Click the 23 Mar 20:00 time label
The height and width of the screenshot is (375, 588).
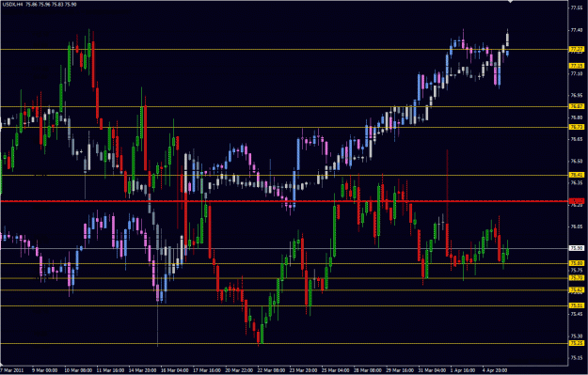click(303, 370)
